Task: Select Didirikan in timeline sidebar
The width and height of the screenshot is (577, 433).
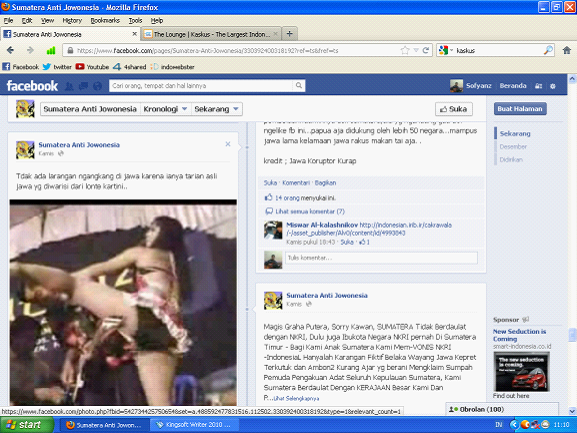Action: click(x=511, y=159)
